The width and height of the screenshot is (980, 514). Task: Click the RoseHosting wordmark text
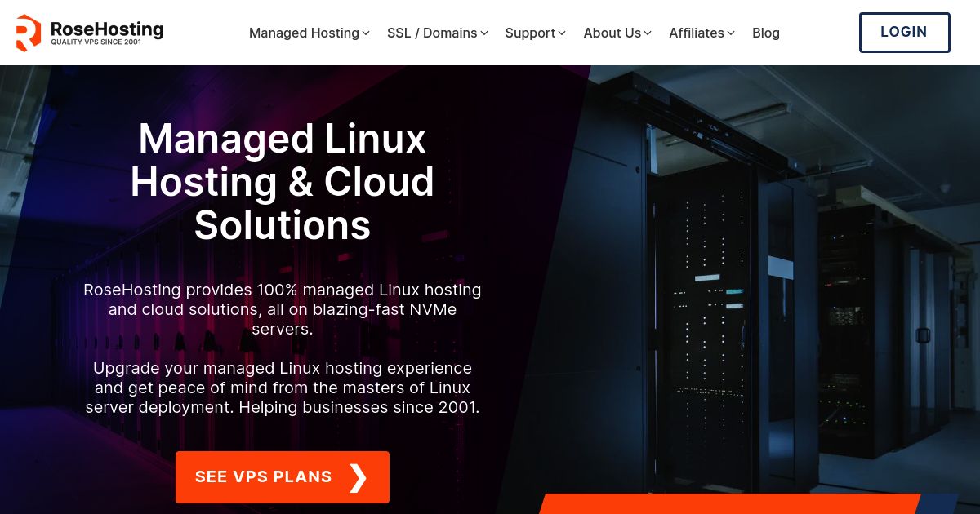pos(106,29)
